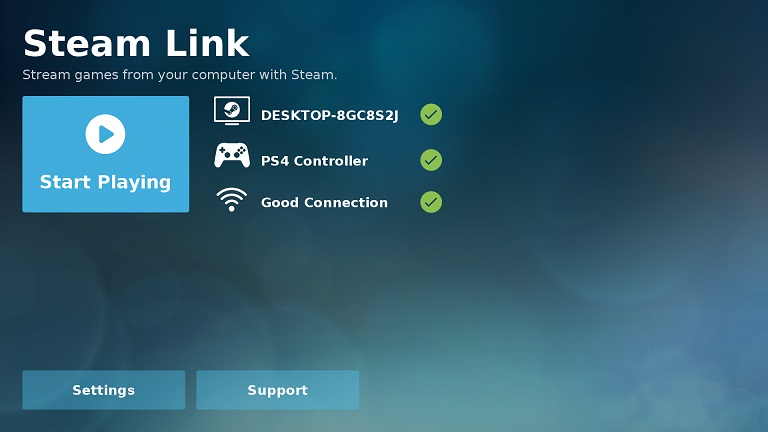Select the DESKTOP-8GC8S2J computer name
Screen dimensions: 768x432
pos(330,116)
